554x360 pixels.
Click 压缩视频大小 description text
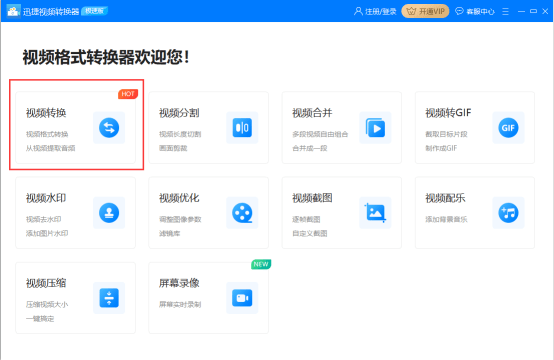47,304
